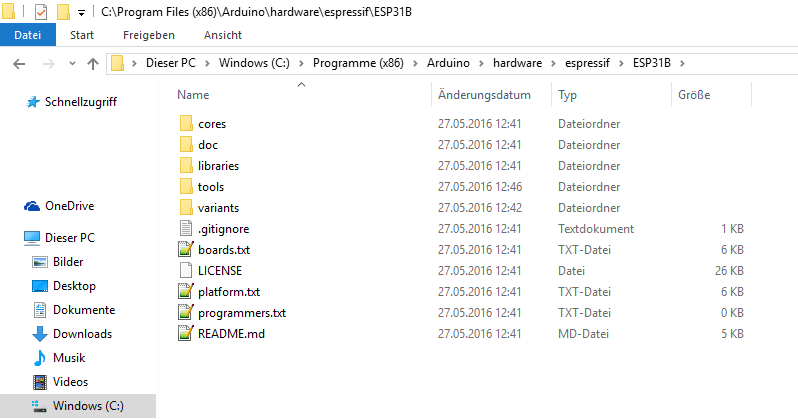Select the variants folder name
Screen dimensions: 798x419
pos(218,208)
